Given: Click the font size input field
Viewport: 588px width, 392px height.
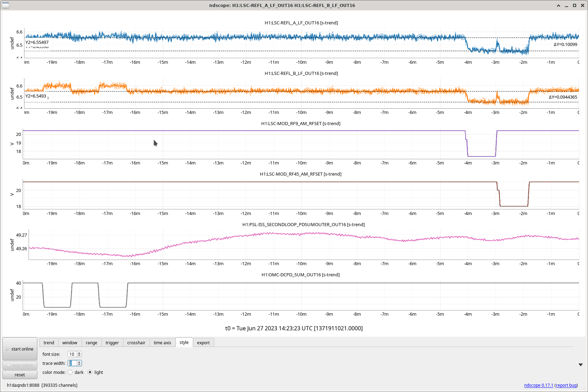Looking at the screenshot, I should pyautogui.click(x=72, y=354).
